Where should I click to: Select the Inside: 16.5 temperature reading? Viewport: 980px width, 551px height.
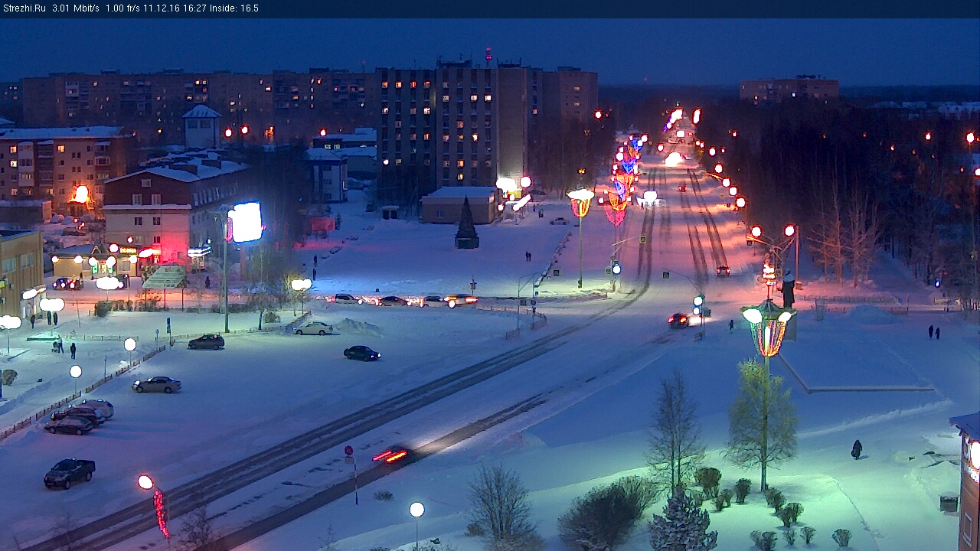(234, 8)
